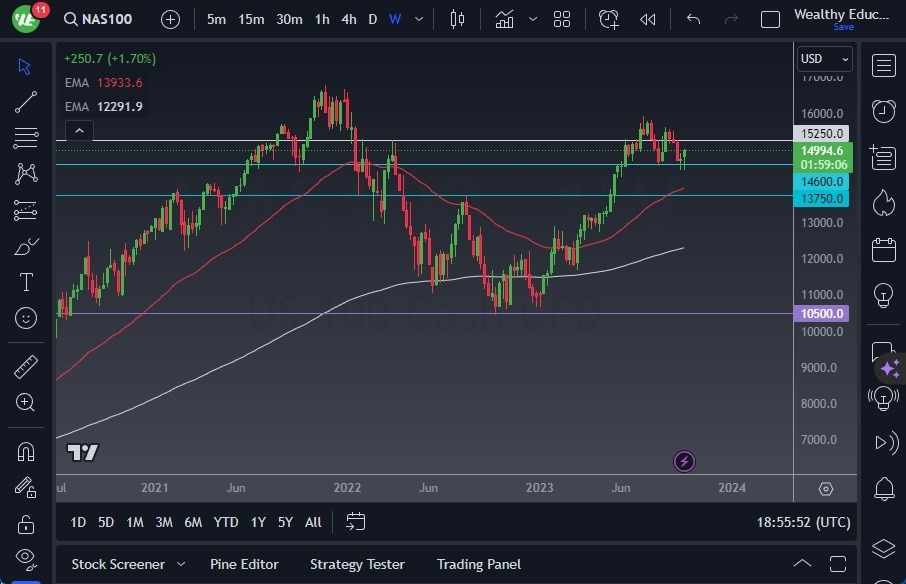Select the Text annotation tool
Image resolution: width=906 pixels, height=584 pixels.
25,282
